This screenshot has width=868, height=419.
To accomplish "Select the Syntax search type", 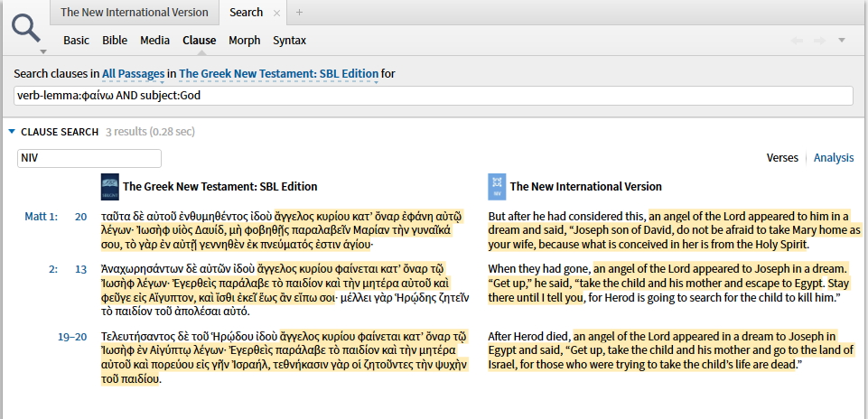I will coord(290,41).
